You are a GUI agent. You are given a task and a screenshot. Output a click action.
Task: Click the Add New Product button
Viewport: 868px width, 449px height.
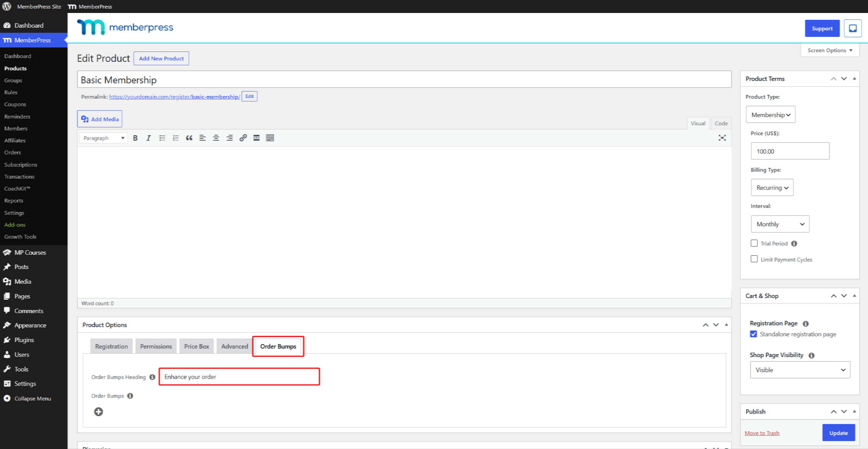161,58
